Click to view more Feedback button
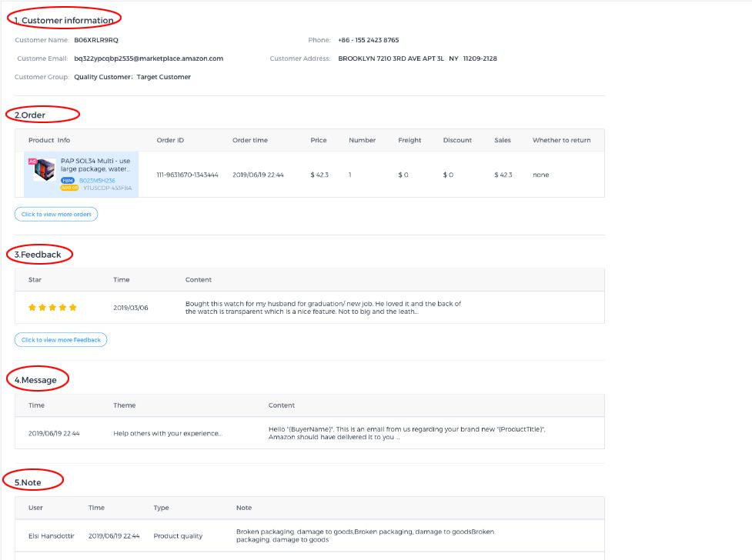 [61, 339]
